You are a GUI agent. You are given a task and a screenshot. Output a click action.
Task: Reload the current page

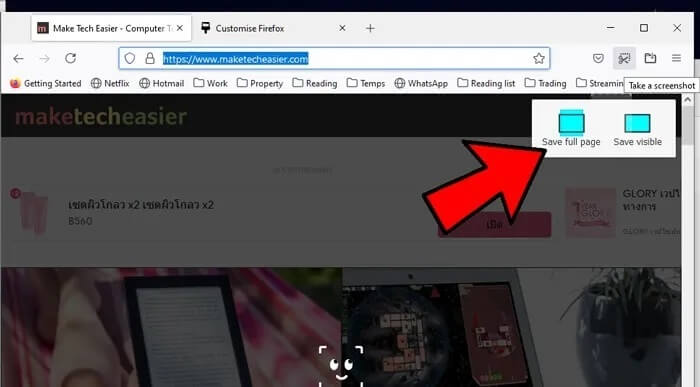click(x=71, y=58)
